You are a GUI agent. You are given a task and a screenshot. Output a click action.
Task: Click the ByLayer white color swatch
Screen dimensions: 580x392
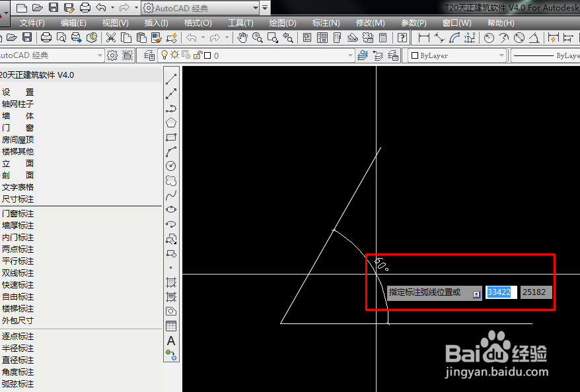[415, 55]
